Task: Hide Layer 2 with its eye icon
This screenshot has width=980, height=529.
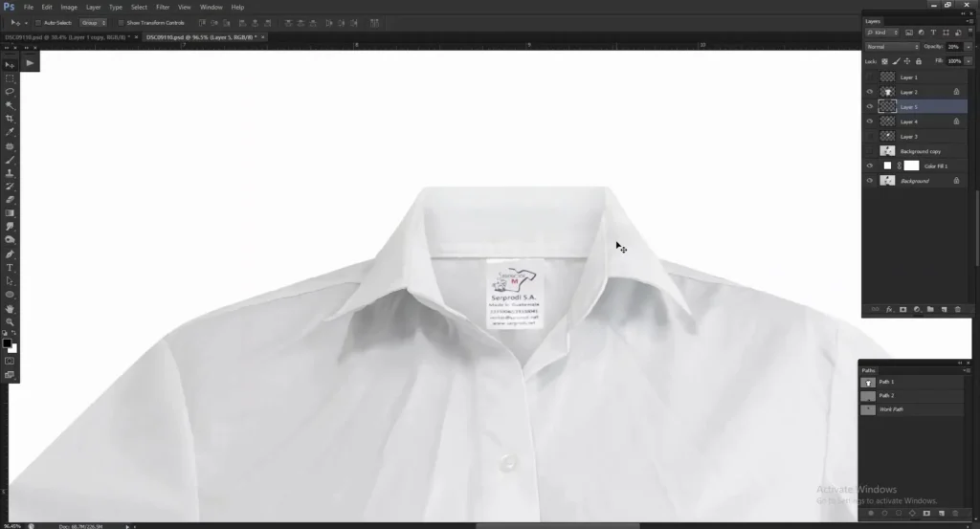Action: click(x=870, y=92)
